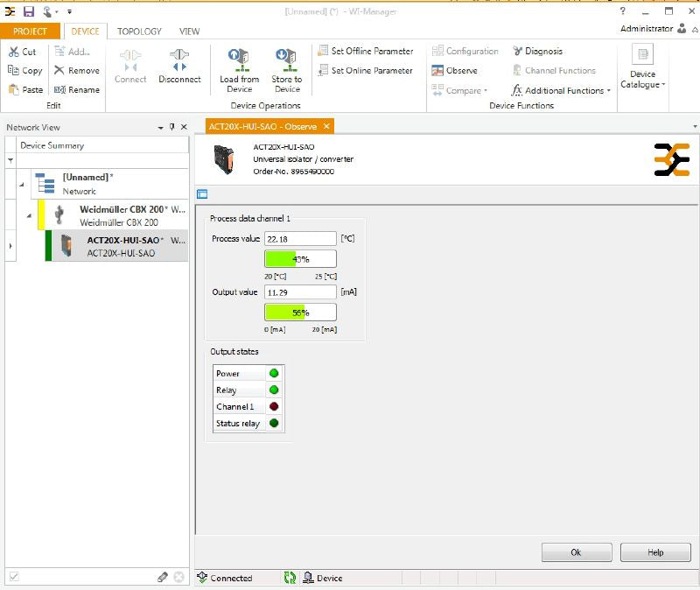The image size is (700, 590).
Task: Click the Store to Device icon
Action: (286, 60)
